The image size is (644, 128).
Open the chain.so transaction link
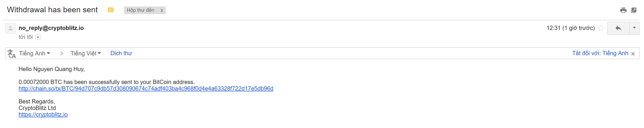pos(146,89)
